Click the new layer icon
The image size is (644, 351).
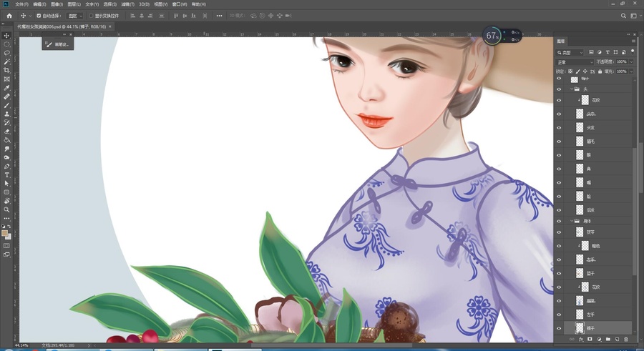[x=617, y=339]
